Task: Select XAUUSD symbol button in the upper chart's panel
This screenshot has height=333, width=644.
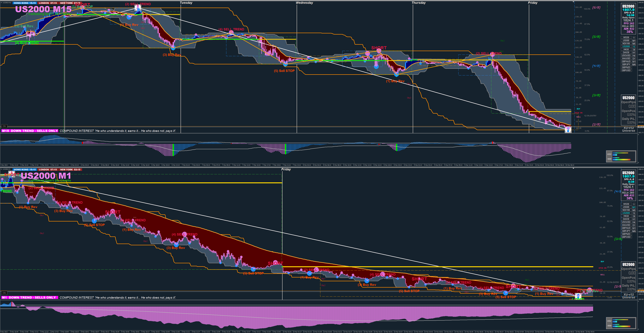Action: 626,59
